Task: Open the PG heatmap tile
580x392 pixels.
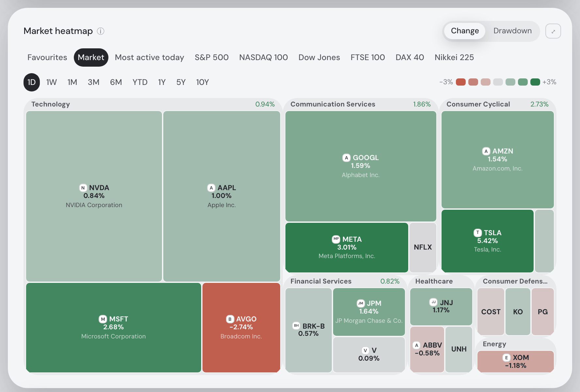Action: [543, 312]
